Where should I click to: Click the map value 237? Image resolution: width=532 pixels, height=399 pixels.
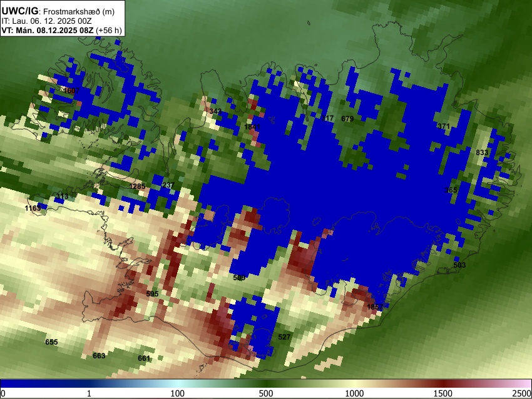[x=168, y=186]
